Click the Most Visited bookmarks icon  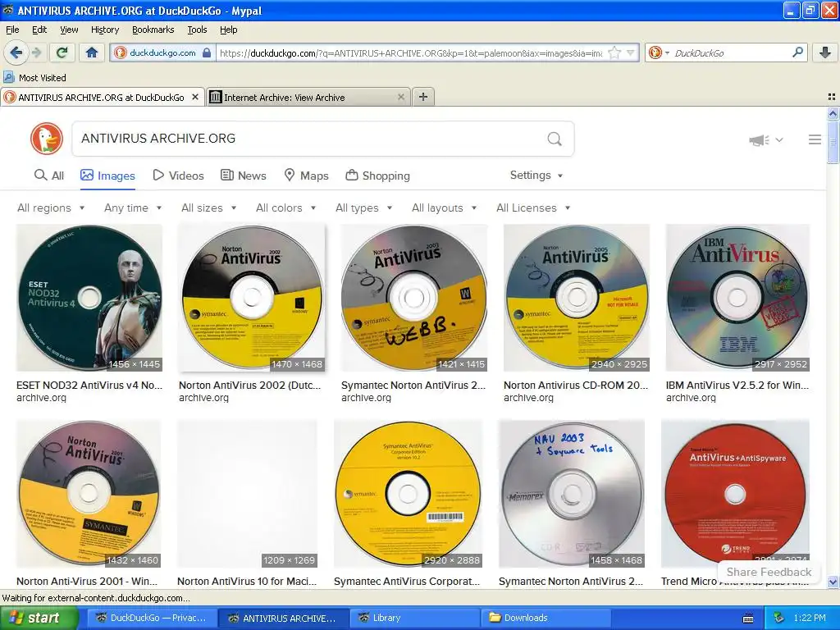[8, 77]
